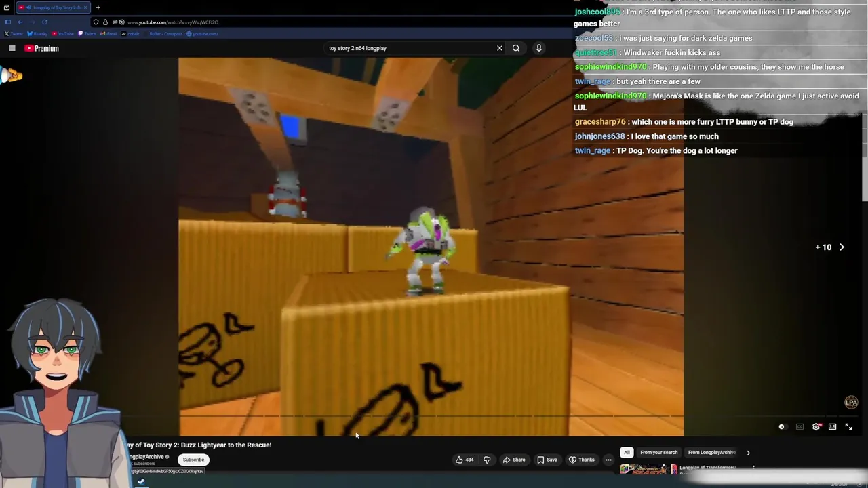
Task: Subscribe to LongplayArchive channel
Action: pos(193,460)
